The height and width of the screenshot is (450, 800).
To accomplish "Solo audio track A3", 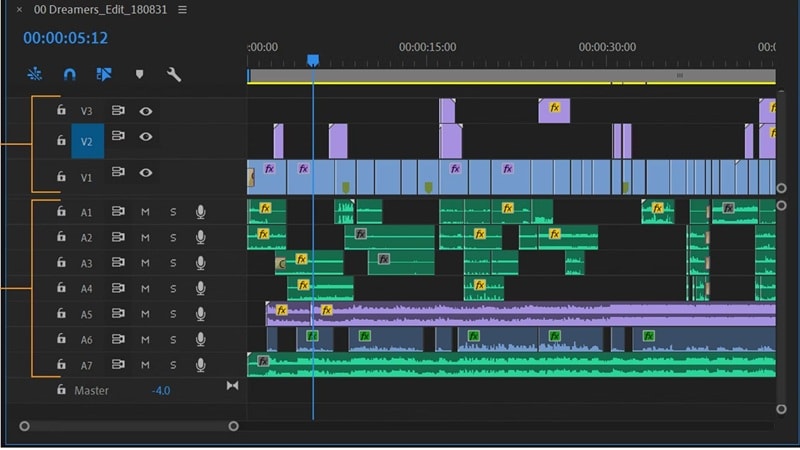I will coord(173,263).
